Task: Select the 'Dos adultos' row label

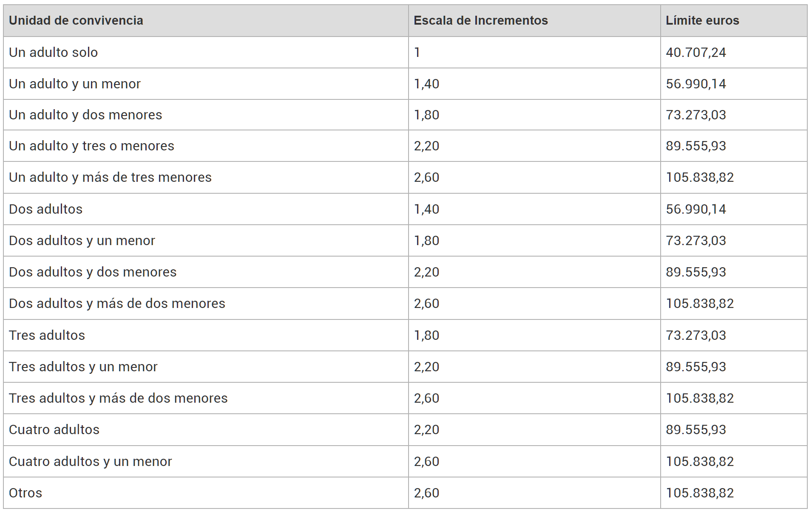Action: click(x=45, y=209)
